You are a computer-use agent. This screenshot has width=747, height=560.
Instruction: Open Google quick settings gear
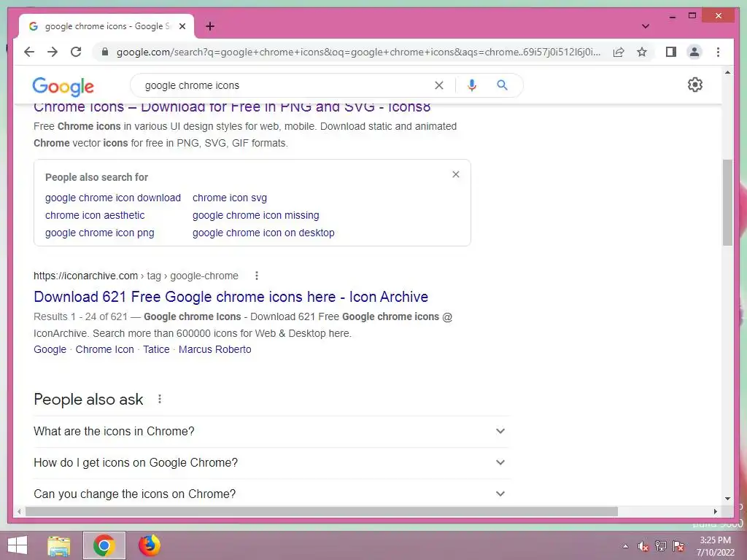click(695, 85)
